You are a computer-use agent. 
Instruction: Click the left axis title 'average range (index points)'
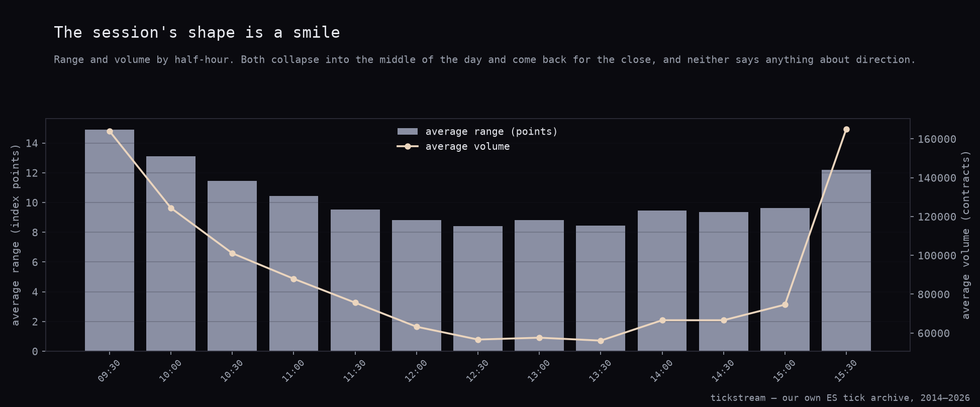tap(16, 235)
